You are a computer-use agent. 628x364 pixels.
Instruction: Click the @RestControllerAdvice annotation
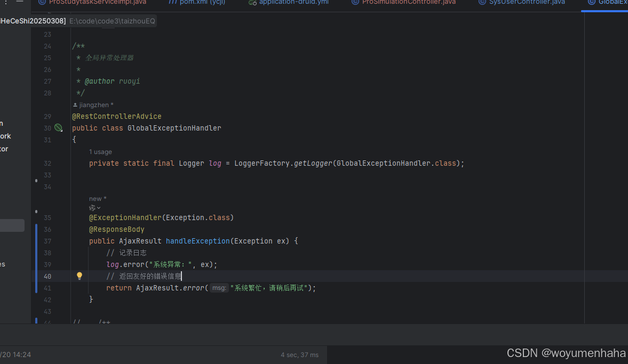click(116, 116)
